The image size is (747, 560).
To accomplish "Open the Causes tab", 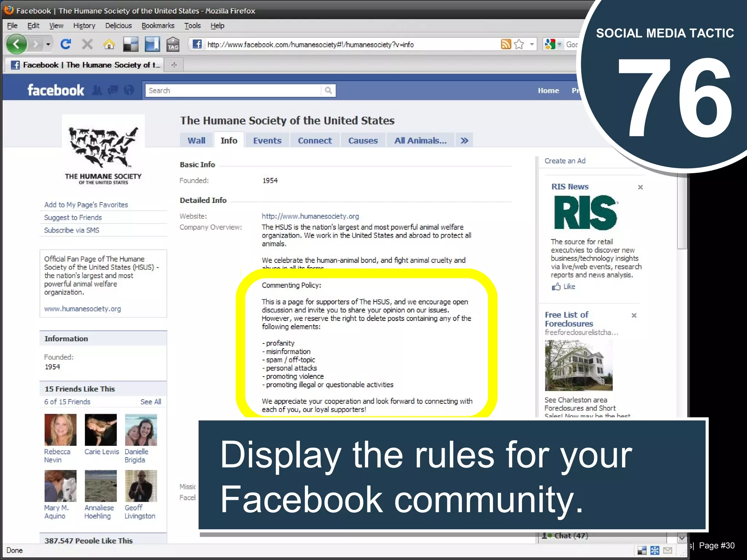I will (x=363, y=140).
